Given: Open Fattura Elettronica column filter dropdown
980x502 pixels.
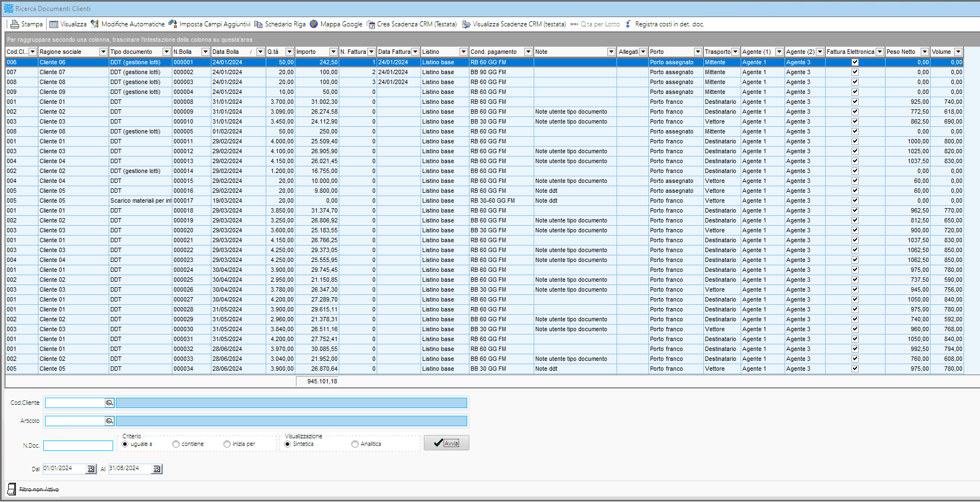Looking at the screenshot, I should click(880, 52).
